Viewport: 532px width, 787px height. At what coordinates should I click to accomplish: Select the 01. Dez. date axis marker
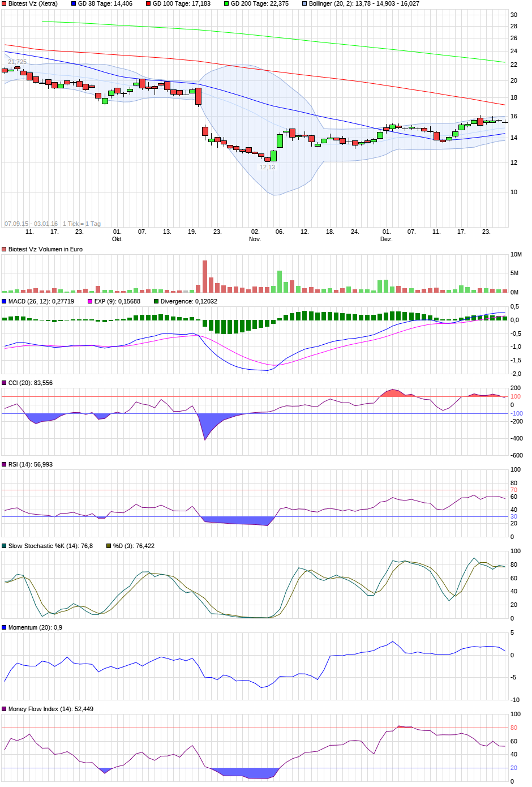pos(386,236)
